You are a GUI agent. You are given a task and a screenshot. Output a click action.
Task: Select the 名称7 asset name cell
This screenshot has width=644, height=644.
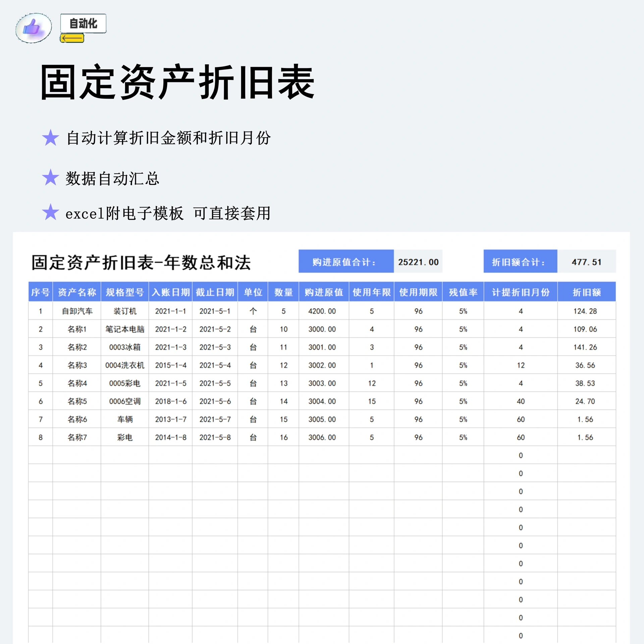point(77,437)
